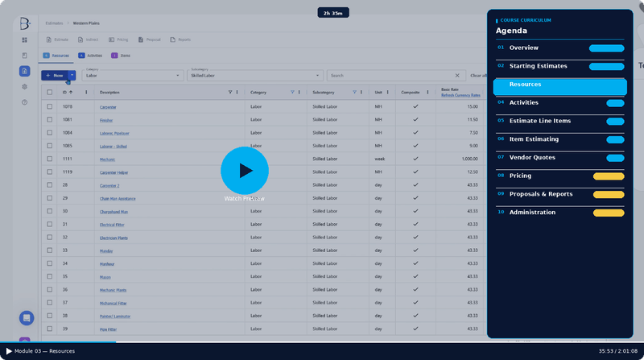Viewport: 644px width, 360px height.
Task: Open the notebook icon in left sidebar
Action: pos(25,56)
